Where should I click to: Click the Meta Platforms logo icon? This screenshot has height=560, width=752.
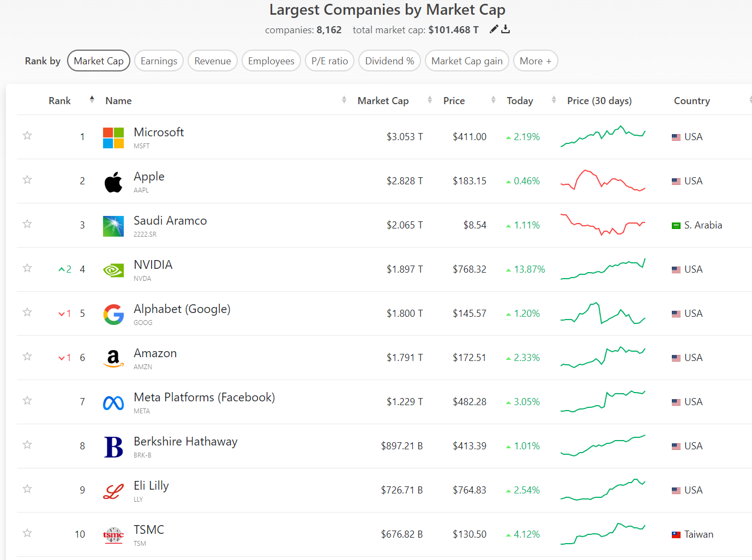click(113, 403)
